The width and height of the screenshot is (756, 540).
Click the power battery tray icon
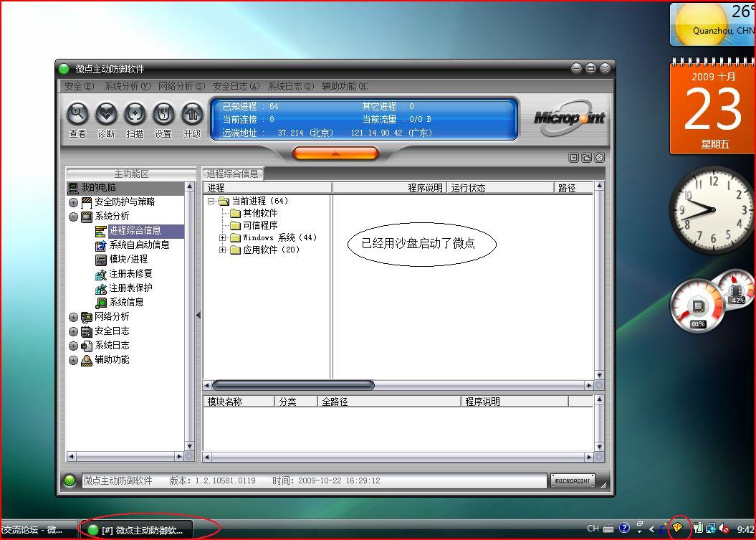(x=698, y=529)
